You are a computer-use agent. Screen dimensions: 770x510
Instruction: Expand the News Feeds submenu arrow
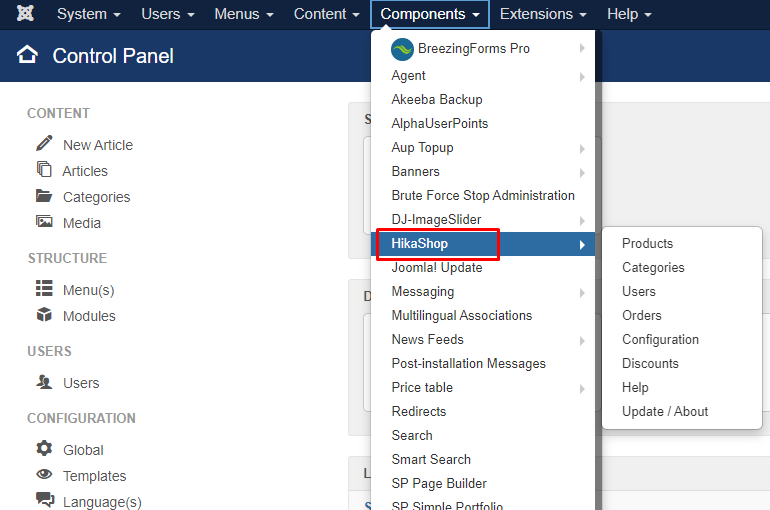pyautogui.click(x=582, y=341)
